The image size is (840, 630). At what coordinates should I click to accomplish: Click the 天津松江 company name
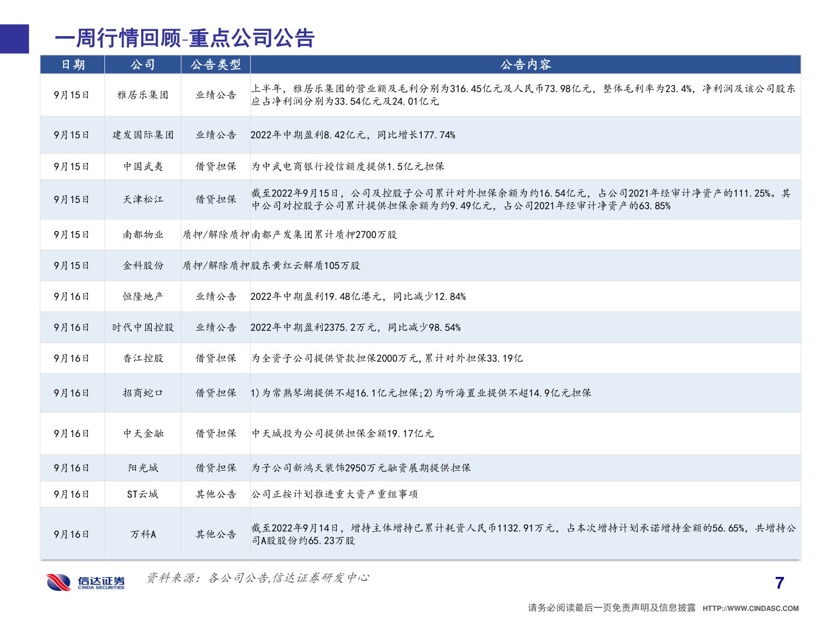pos(142,198)
